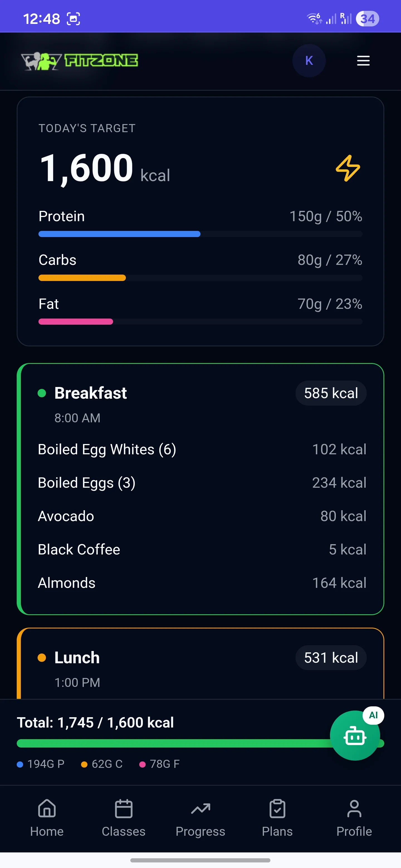Tap the Breakfast 585 kcal badge
The width and height of the screenshot is (401, 868).
pos(331,393)
